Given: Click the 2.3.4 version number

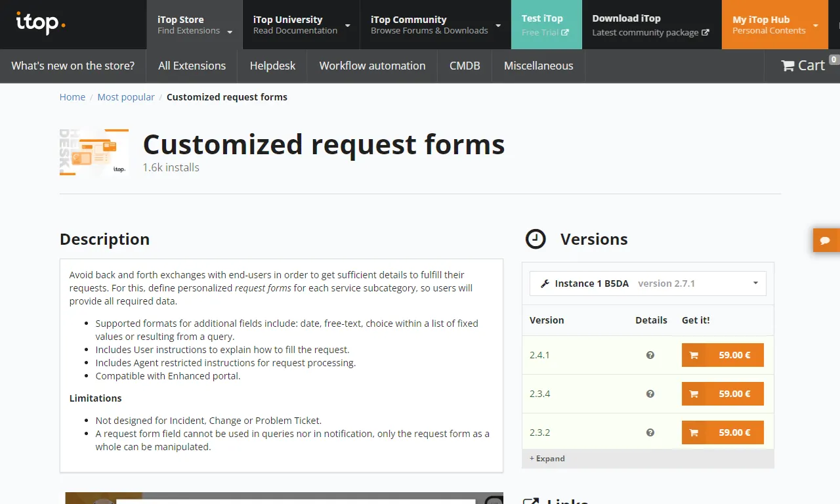Looking at the screenshot, I should (x=540, y=394).
